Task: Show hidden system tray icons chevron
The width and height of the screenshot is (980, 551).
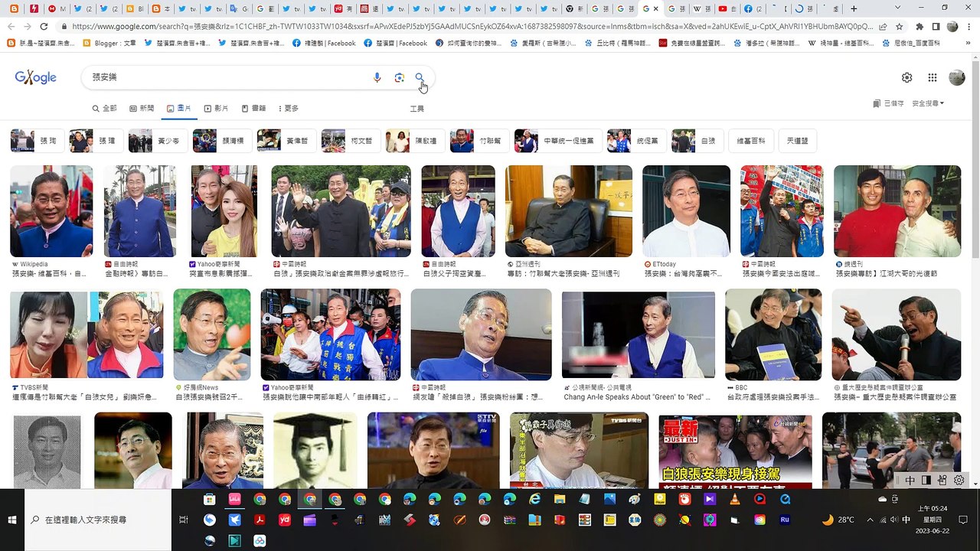Action: pos(870,520)
